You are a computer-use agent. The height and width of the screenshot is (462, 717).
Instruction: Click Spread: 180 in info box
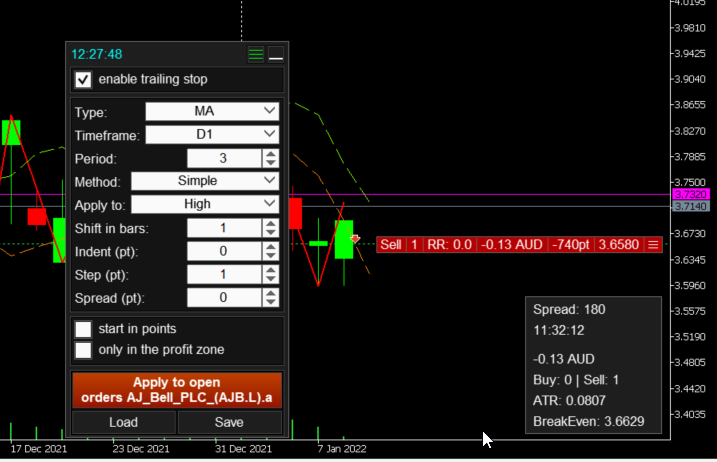pyautogui.click(x=569, y=310)
